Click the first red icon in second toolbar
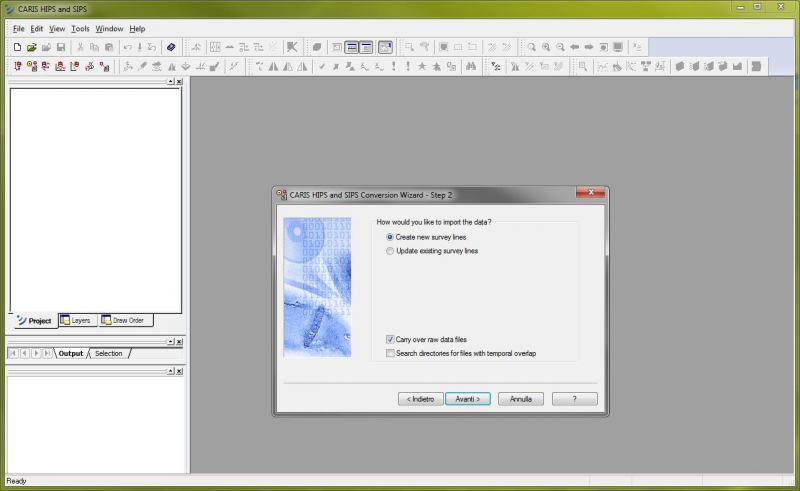This screenshot has height=491, width=800. pyautogui.click(x=17, y=66)
